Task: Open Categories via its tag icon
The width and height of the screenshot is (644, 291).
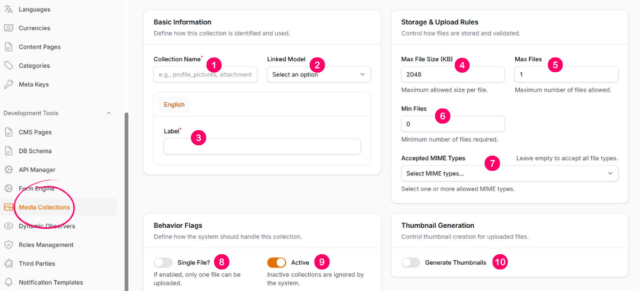Action: tap(8, 66)
